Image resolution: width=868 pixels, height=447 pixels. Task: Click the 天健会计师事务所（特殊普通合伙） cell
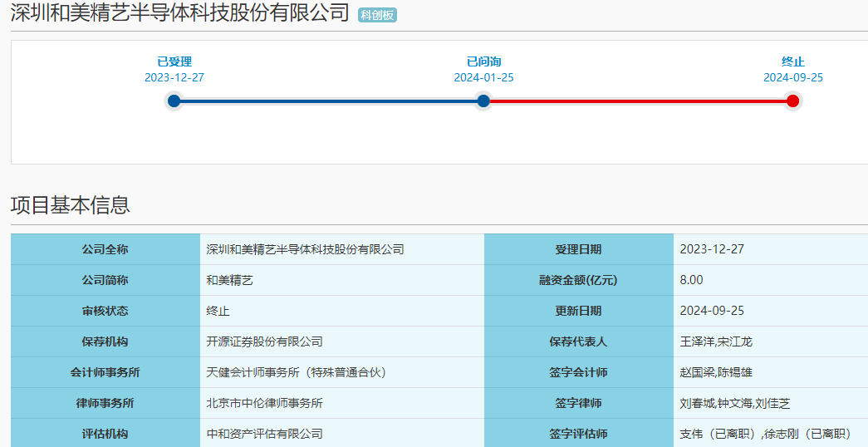click(342, 372)
